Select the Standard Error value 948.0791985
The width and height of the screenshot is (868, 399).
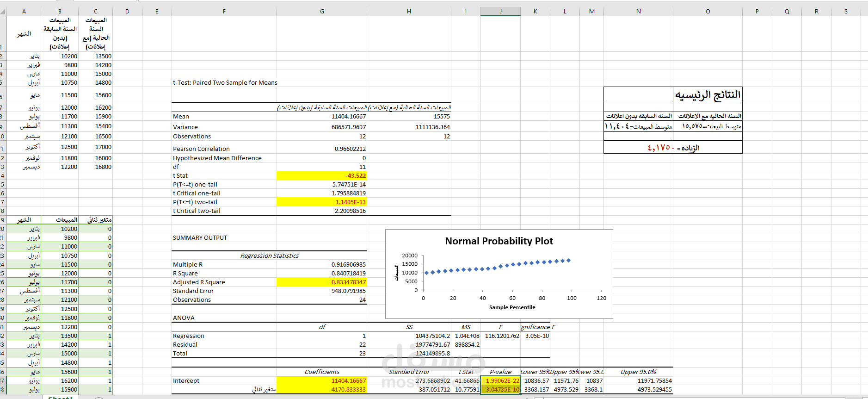322,291
